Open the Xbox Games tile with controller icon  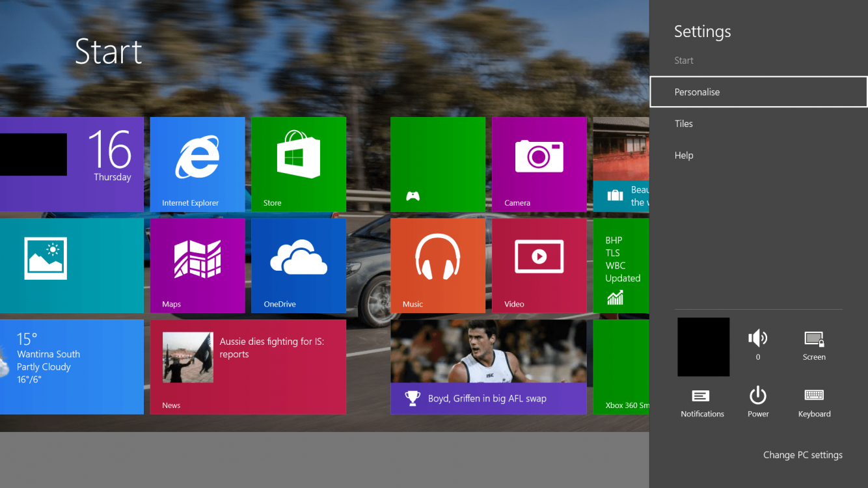tap(438, 165)
